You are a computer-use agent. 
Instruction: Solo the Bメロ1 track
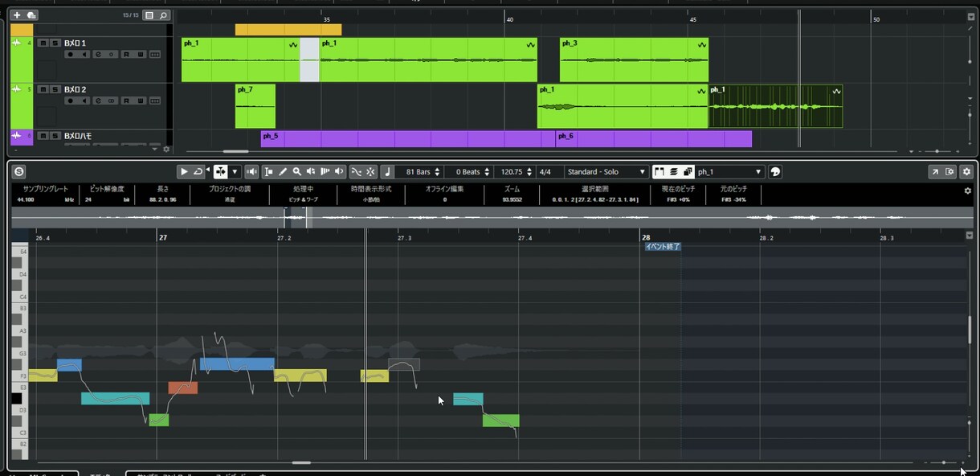point(55,43)
